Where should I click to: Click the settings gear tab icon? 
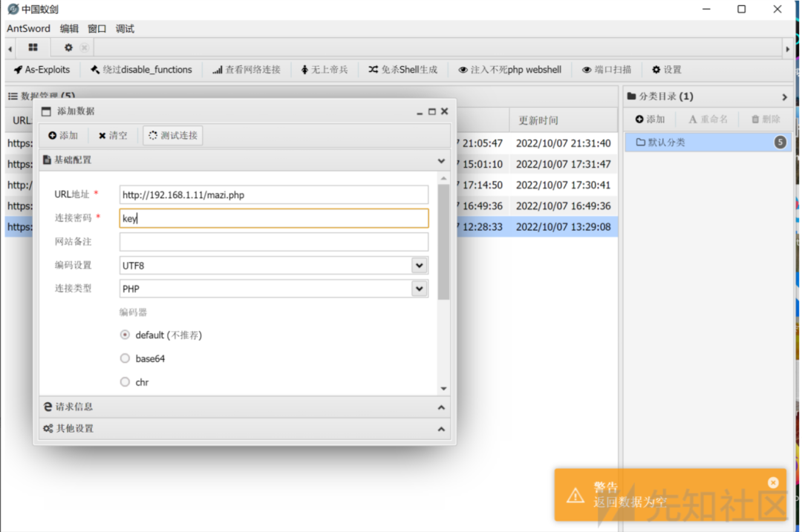[68, 47]
